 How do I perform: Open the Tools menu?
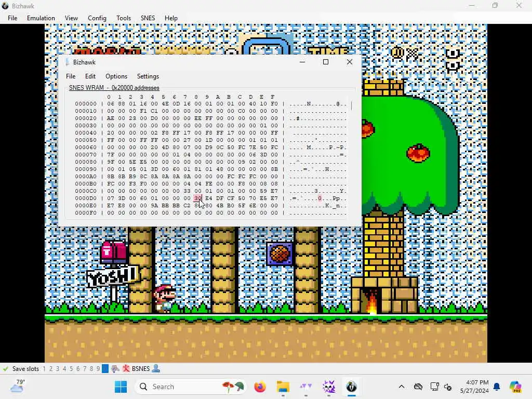[x=124, y=18]
